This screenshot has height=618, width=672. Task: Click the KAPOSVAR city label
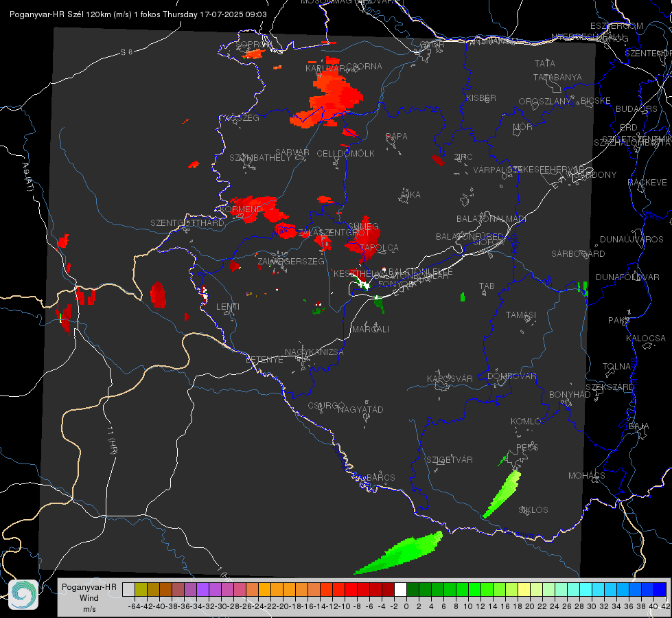click(450, 378)
